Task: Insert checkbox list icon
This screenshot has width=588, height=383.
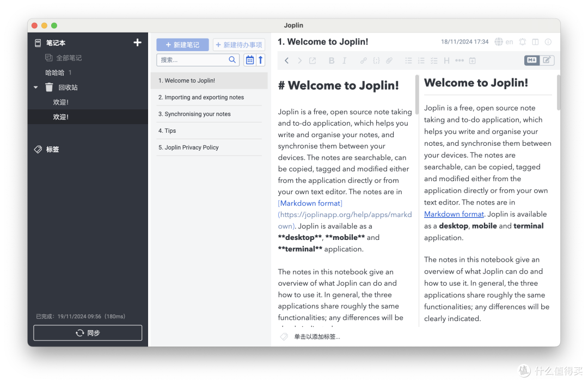Action: (434, 60)
